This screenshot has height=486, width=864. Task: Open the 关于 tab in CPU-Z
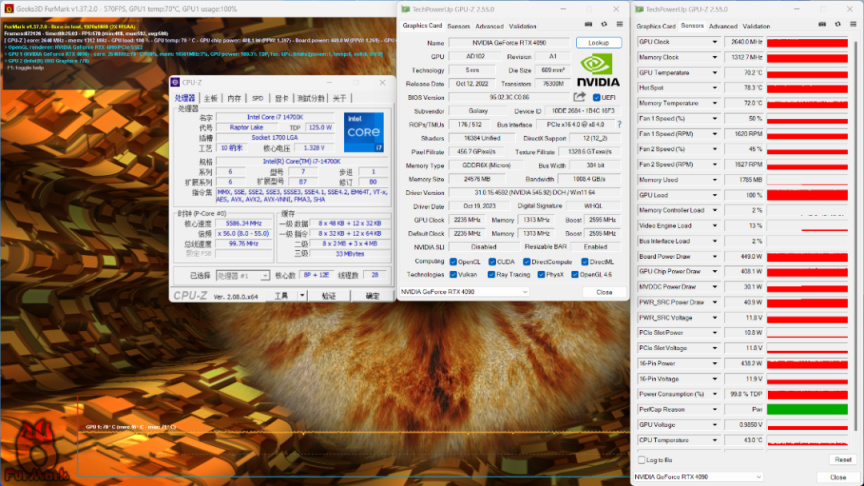tap(339, 98)
